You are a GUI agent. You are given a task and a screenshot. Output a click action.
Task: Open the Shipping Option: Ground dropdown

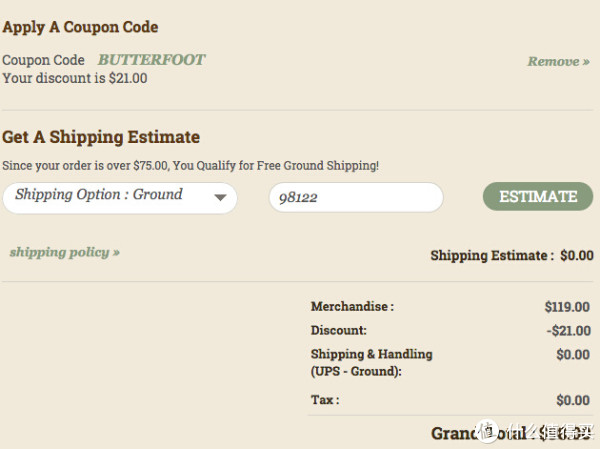[x=120, y=198]
